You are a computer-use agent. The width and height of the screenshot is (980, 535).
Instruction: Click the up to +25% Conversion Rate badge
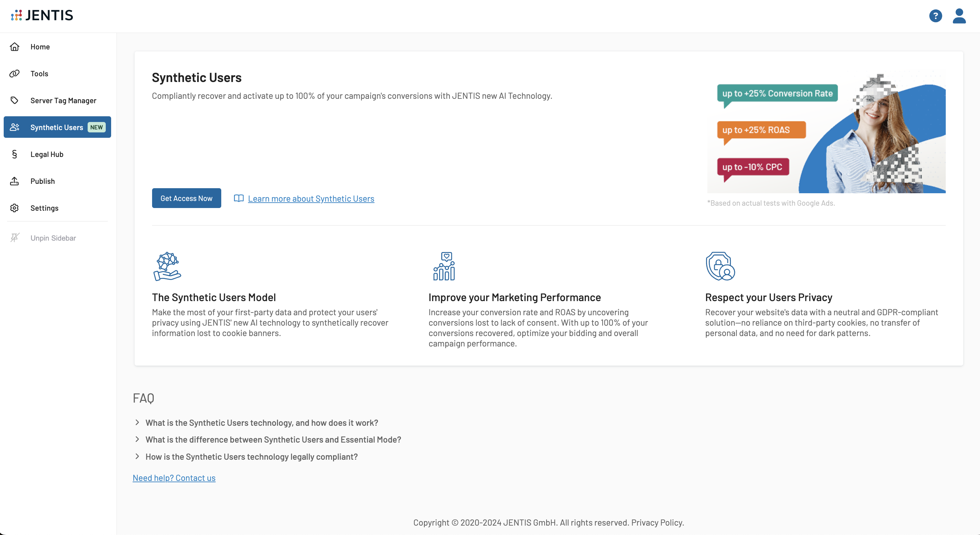click(777, 93)
